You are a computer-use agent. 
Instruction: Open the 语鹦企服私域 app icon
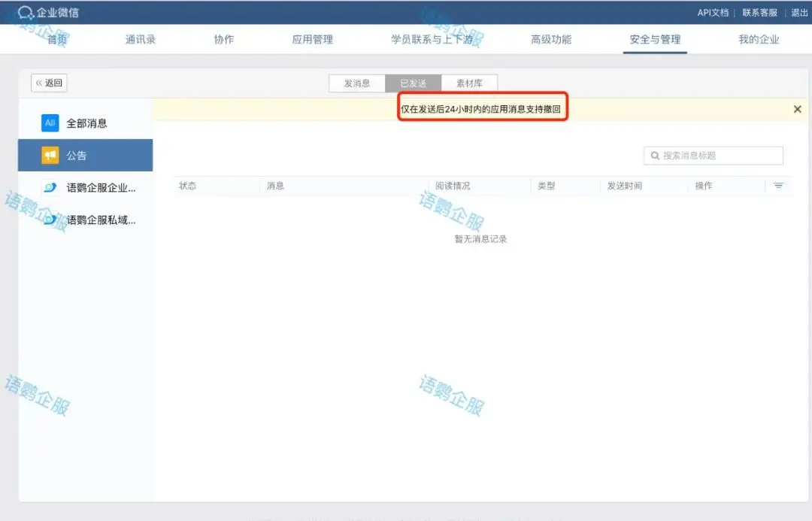[x=50, y=220]
